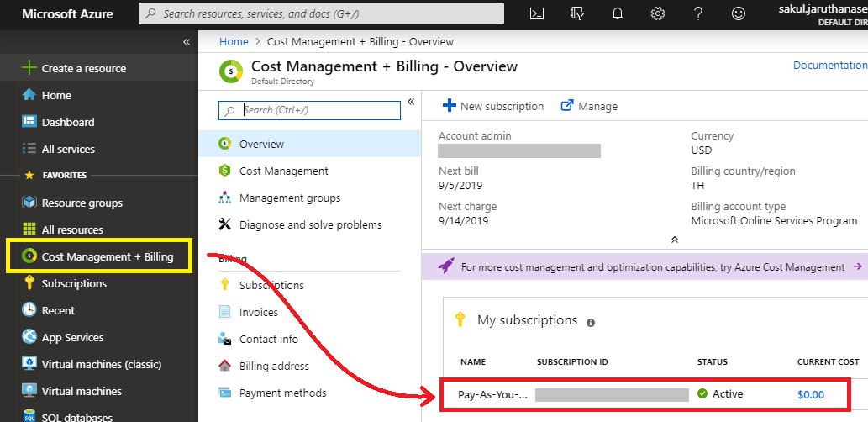Click Microsoft Online Services Program value
Screen dimensions: 868x422
tap(774, 221)
